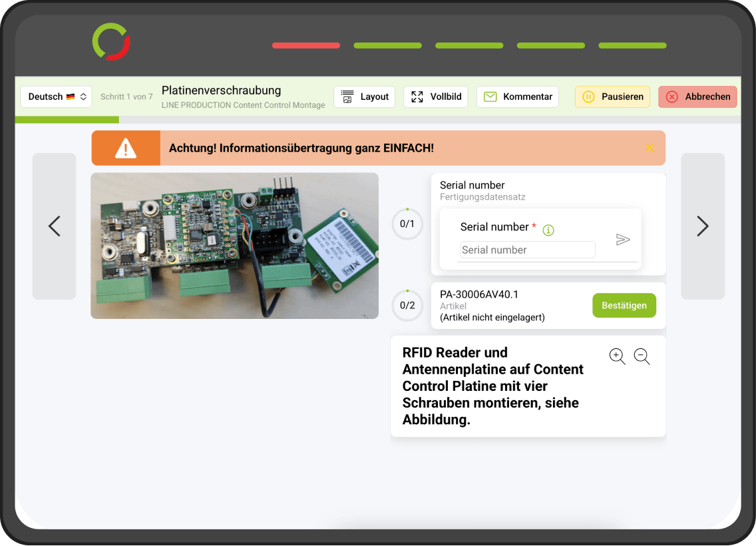Go back with the left navigation arrow

pyautogui.click(x=54, y=226)
